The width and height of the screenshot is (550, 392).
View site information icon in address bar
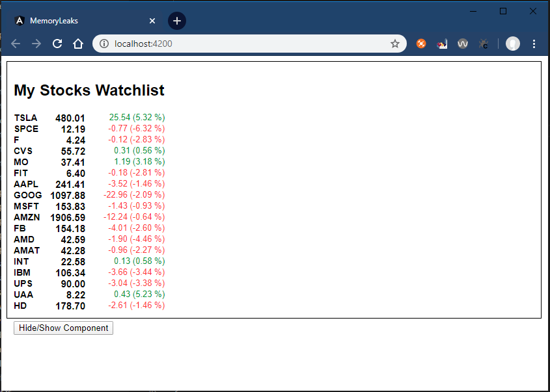pos(104,44)
